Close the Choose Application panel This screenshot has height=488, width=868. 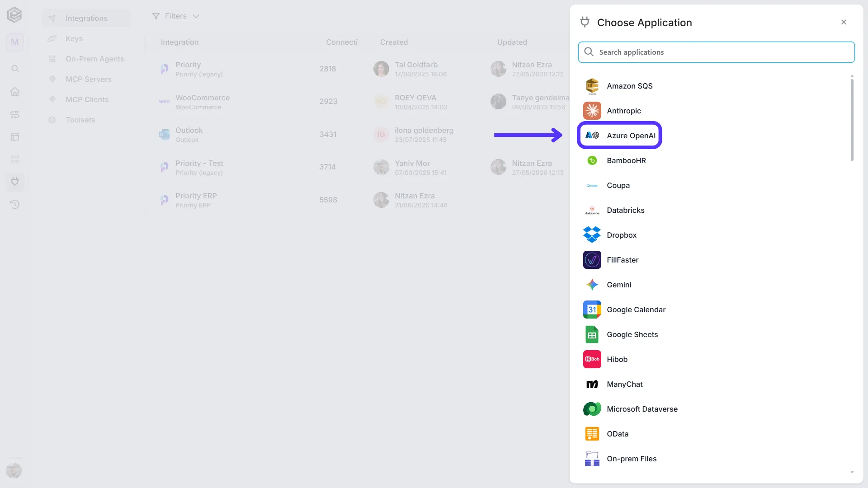[x=844, y=22]
